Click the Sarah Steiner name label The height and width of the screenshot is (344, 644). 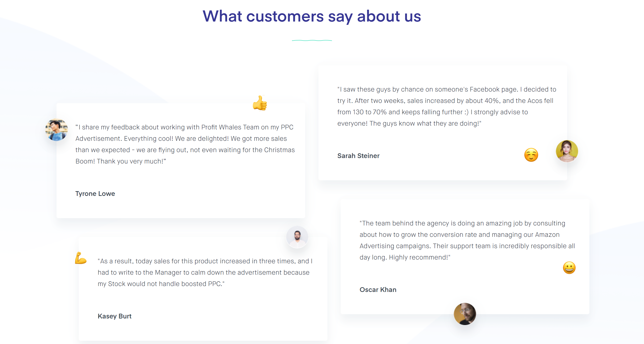pyautogui.click(x=358, y=156)
